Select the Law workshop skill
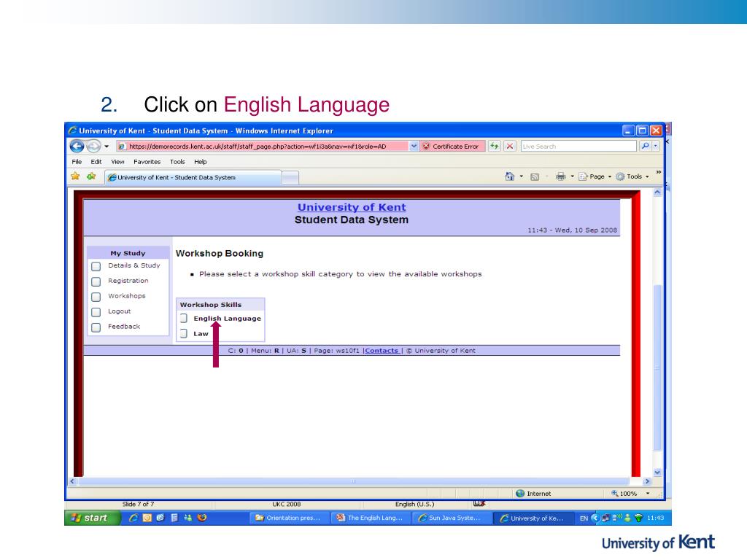This screenshot has height=560, width=747. tap(201, 333)
